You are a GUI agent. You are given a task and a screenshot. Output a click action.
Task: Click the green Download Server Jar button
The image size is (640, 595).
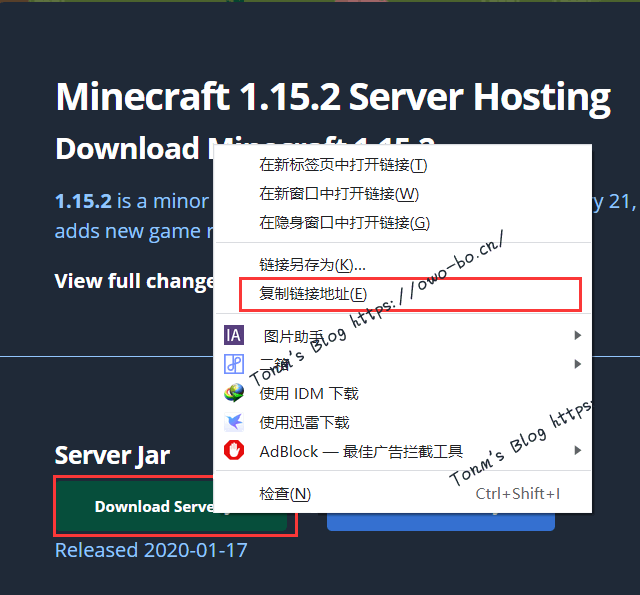pos(135,506)
